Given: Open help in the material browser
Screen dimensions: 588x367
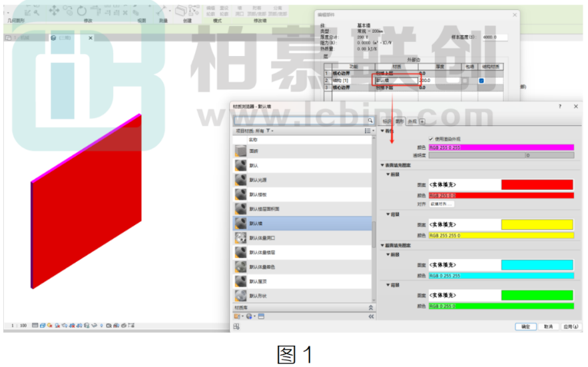Looking at the screenshot, I should (x=560, y=107).
